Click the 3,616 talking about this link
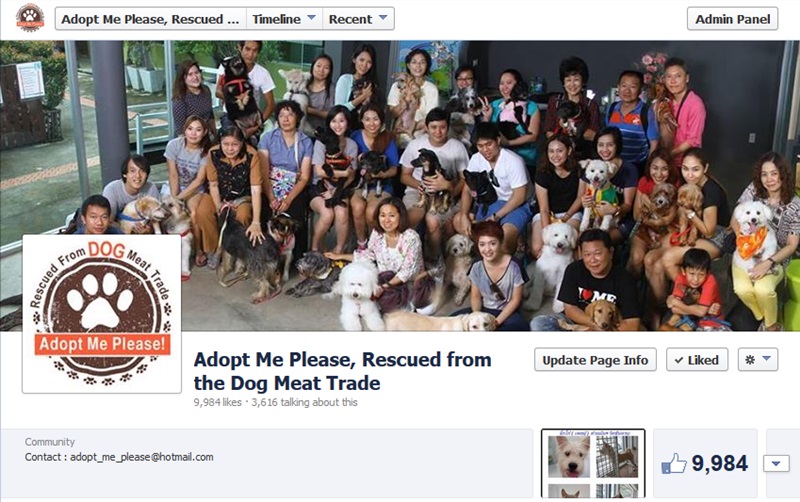The height and width of the screenshot is (502, 800). coord(304,402)
